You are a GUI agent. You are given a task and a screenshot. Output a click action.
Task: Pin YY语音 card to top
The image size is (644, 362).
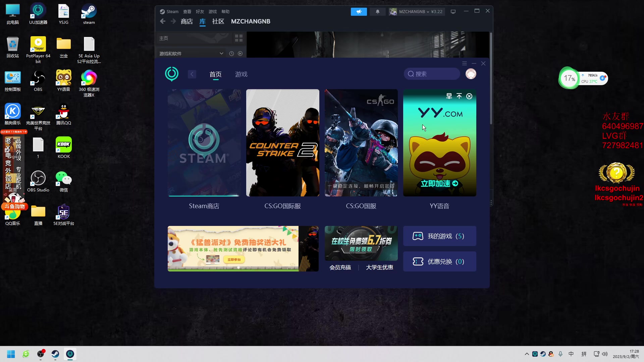coord(459,96)
